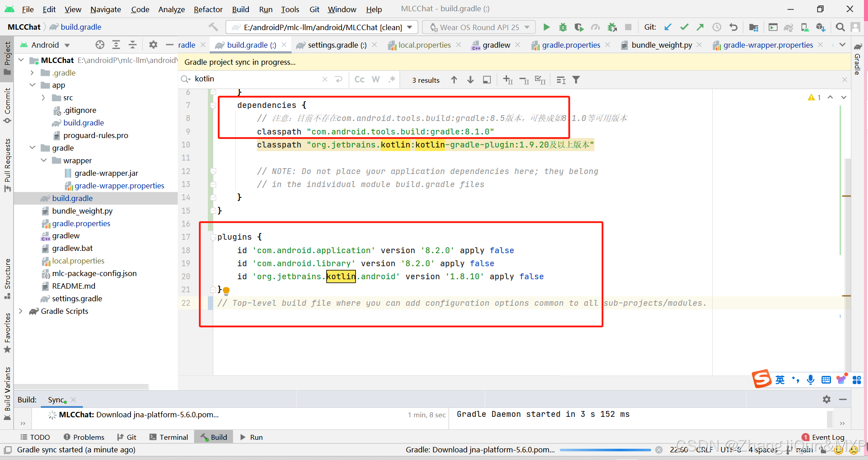
Task: Cancel the Gradle download progress
Action: pyautogui.click(x=659, y=450)
